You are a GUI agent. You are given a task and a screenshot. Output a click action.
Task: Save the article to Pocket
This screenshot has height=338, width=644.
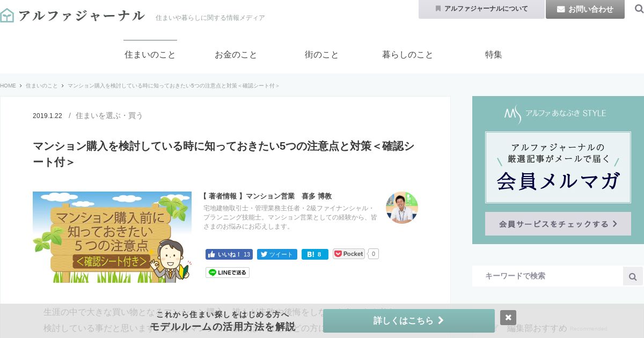[349, 254]
